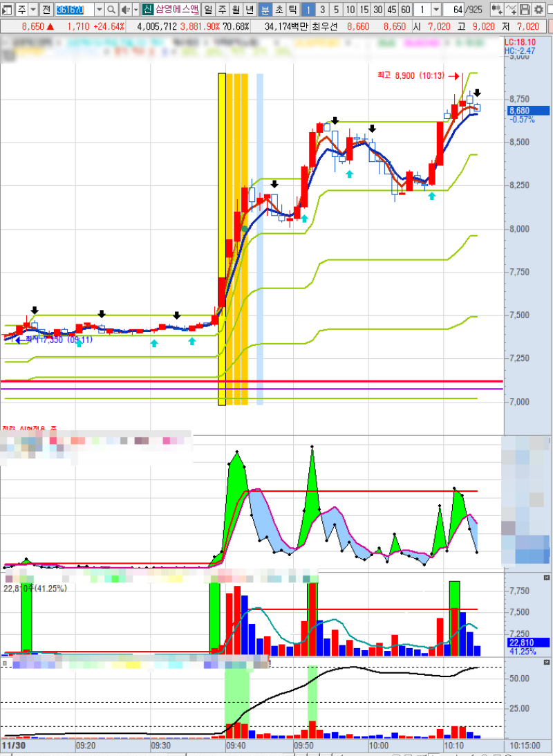The height and width of the screenshot is (756, 553).
Task: Click the chart window icon at top-left
Action: (7, 9)
